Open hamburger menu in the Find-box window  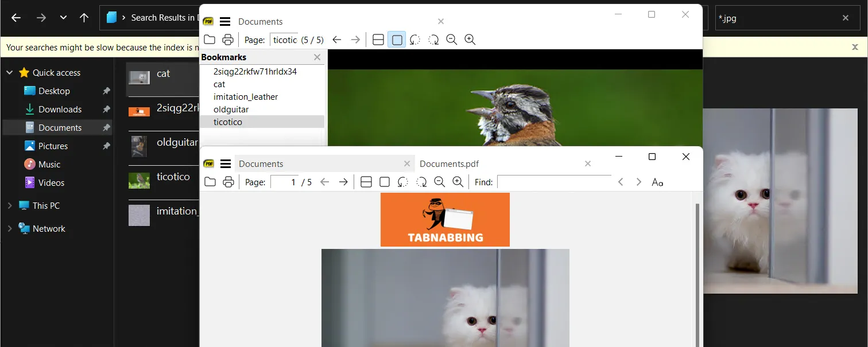click(226, 163)
